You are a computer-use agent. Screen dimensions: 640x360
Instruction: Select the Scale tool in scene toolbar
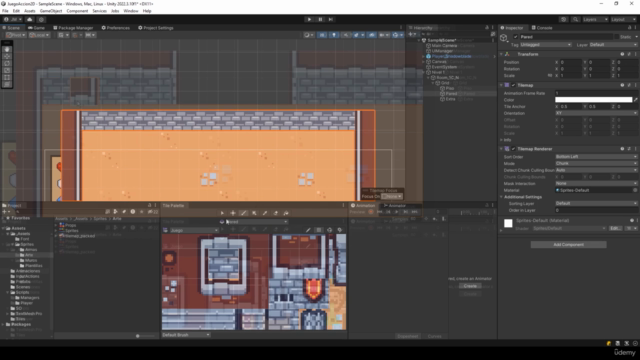pyautogui.click(x=7, y=70)
